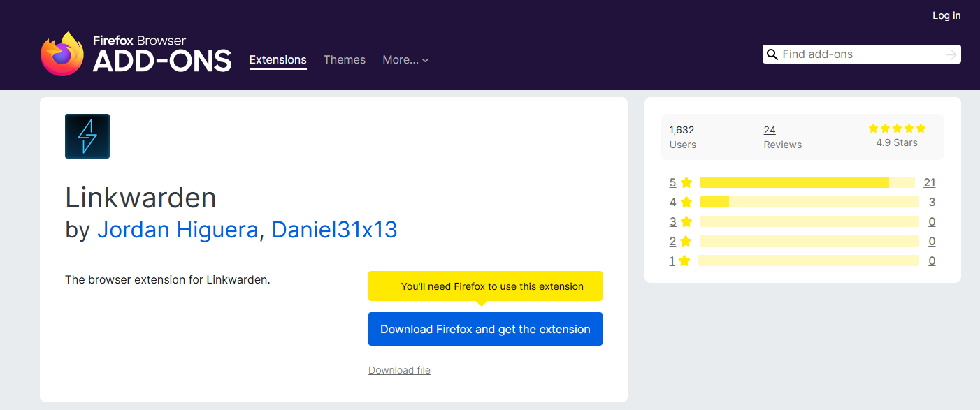Click the 0 count for two stars

pyautogui.click(x=932, y=241)
